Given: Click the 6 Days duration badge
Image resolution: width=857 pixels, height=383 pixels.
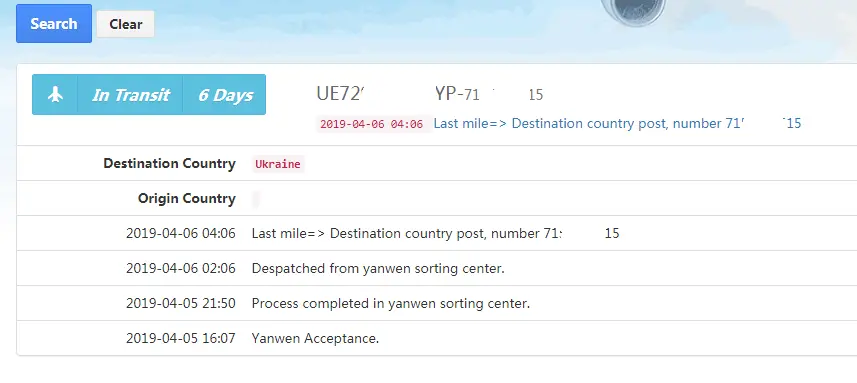Looking at the screenshot, I should tap(225, 95).
